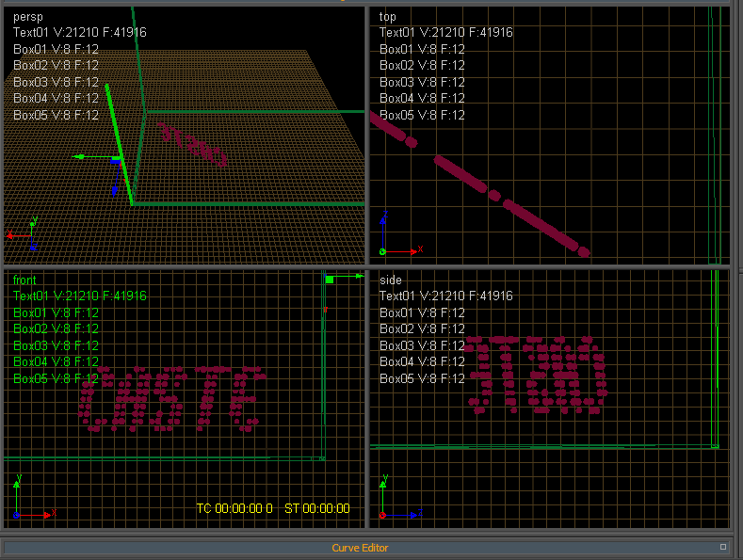Pick the maroon dotted text in side viewport
The width and height of the screenshot is (743, 560).
(x=536, y=375)
